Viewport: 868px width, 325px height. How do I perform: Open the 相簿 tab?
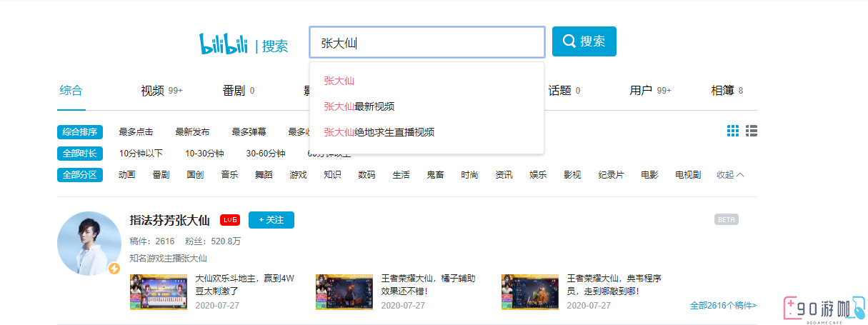click(x=727, y=91)
